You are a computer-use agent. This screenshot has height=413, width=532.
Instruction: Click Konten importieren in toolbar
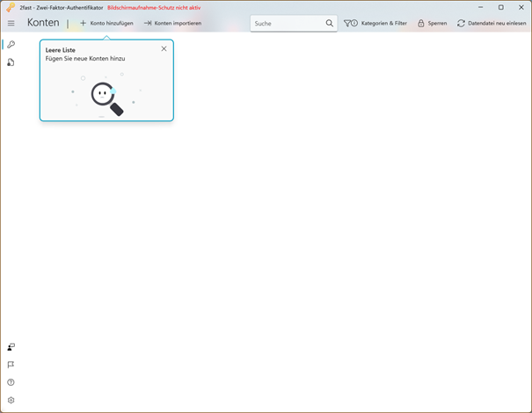point(172,23)
